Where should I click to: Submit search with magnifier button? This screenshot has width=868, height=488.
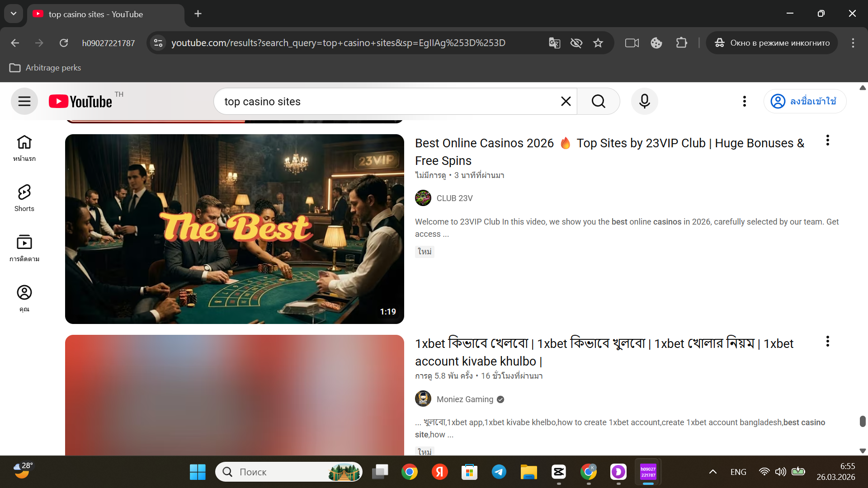(x=598, y=101)
